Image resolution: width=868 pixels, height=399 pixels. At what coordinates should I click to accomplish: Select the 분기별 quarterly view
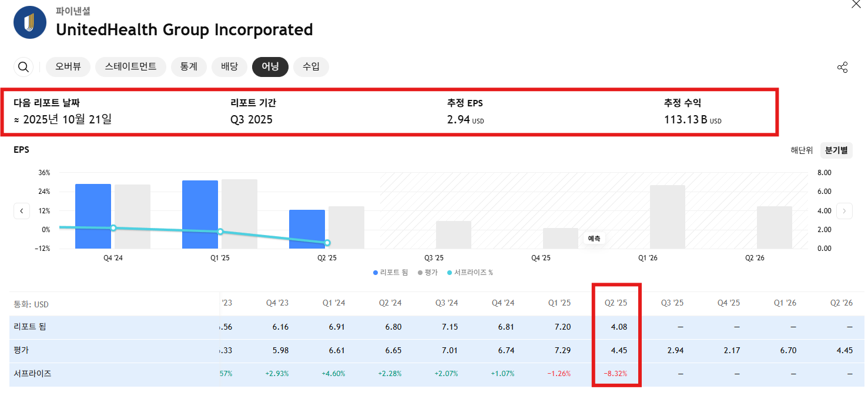(836, 150)
